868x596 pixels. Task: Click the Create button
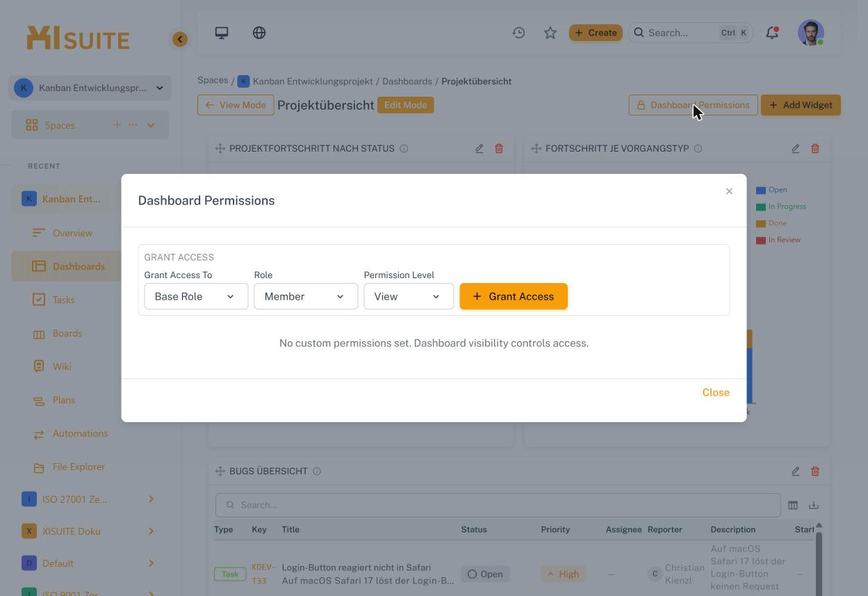[x=596, y=33]
